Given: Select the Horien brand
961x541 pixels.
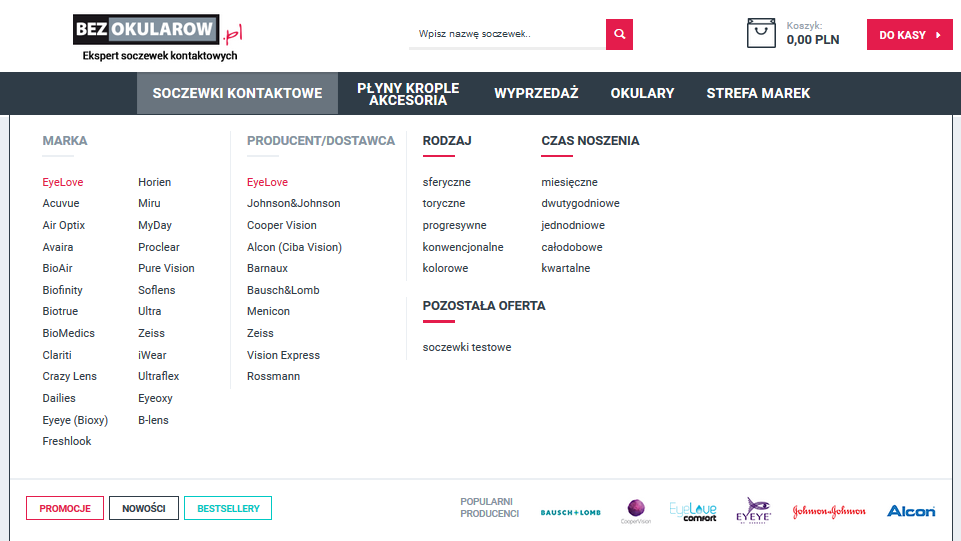Looking at the screenshot, I should (154, 182).
